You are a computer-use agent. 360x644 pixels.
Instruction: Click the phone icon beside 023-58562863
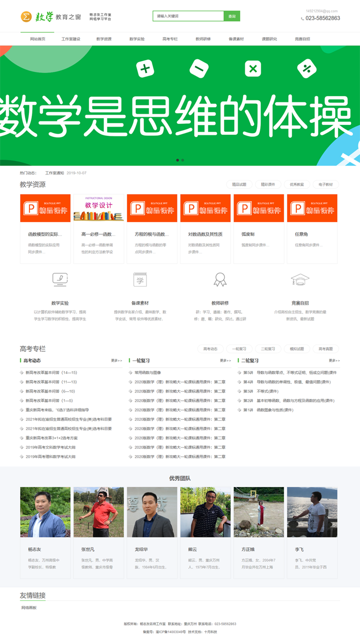click(302, 19)
